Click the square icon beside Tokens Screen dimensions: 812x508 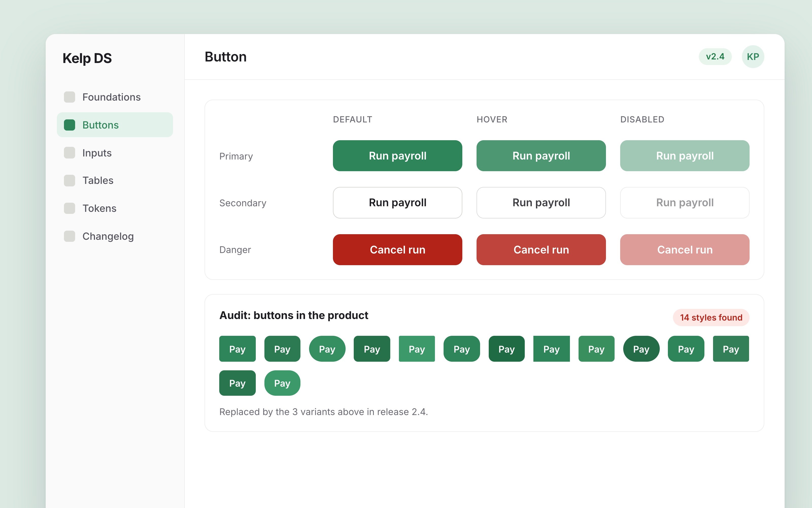click(x=70, y=208)
